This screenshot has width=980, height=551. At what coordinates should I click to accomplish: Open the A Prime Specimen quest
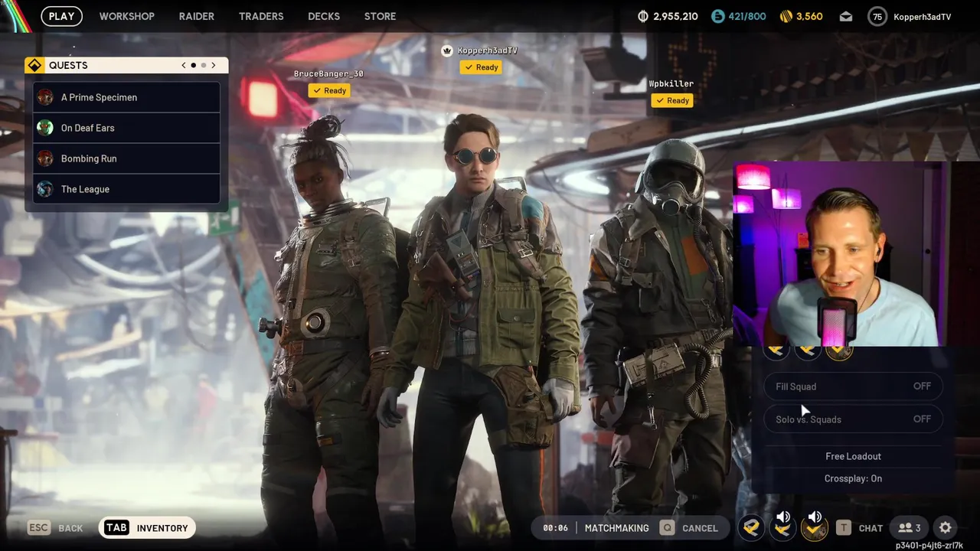tap(126, 97)
